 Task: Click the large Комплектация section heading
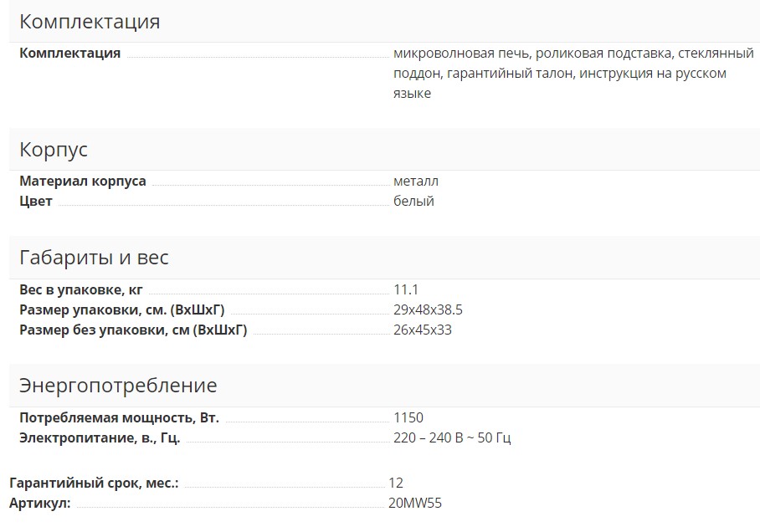pyautogui.click(x=90, y=22)
